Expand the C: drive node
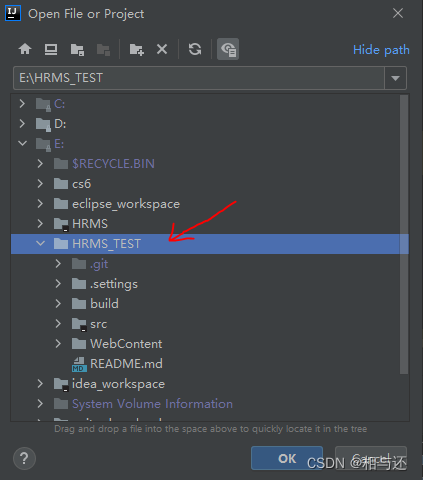Viewport: 423px width, 480px height. (x=22, y=104)
